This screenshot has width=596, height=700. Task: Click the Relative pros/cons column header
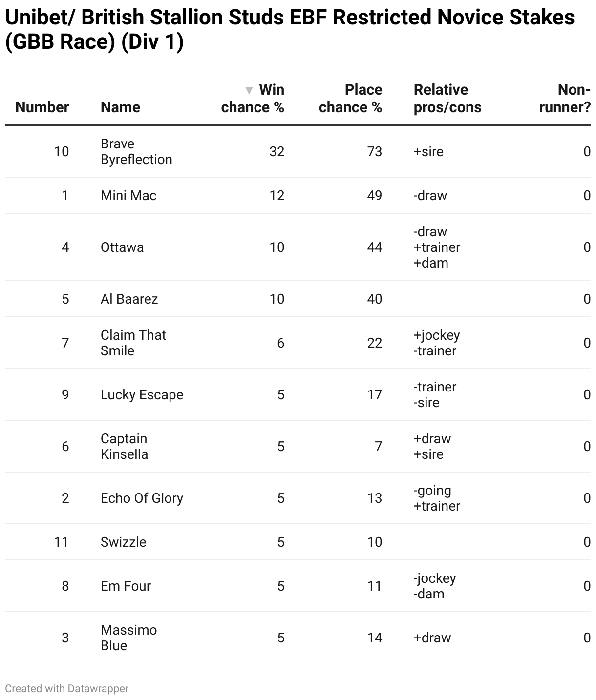point(447,99)
